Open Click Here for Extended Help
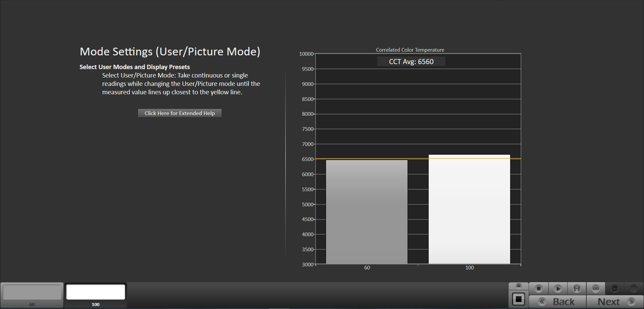Viewport: 644px width, 309px height. point(179,113)
